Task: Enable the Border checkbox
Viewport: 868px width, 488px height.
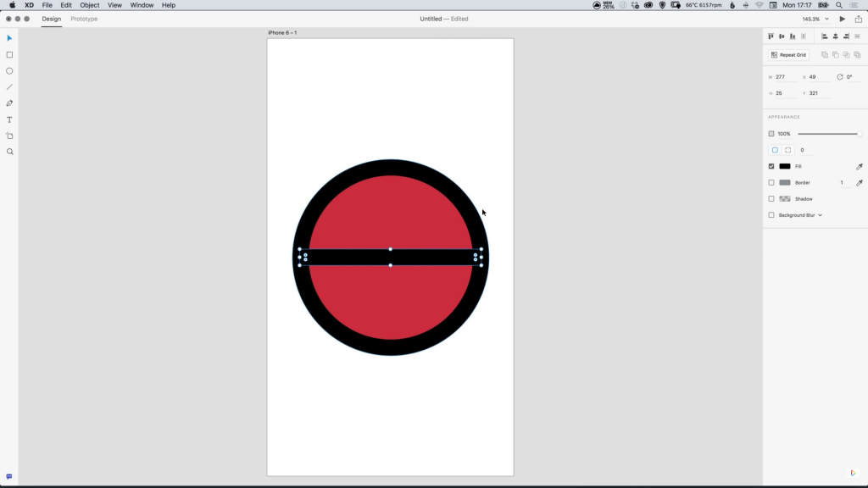Action: (x=771, y=183)
